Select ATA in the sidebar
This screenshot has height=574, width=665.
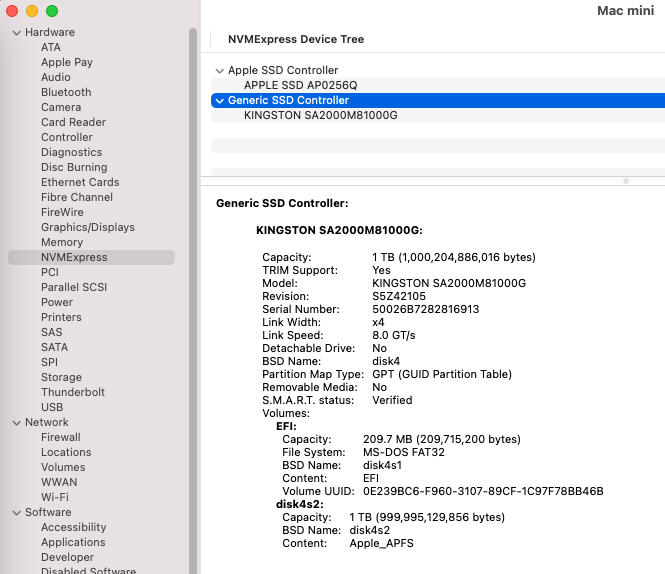pyautogui.click(x=50, y=47)
